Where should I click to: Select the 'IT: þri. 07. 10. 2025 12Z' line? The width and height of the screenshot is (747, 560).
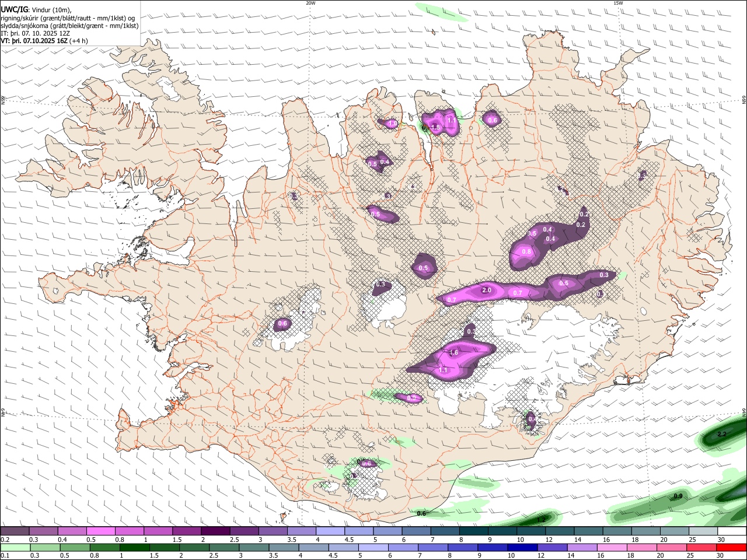point(36,33)
